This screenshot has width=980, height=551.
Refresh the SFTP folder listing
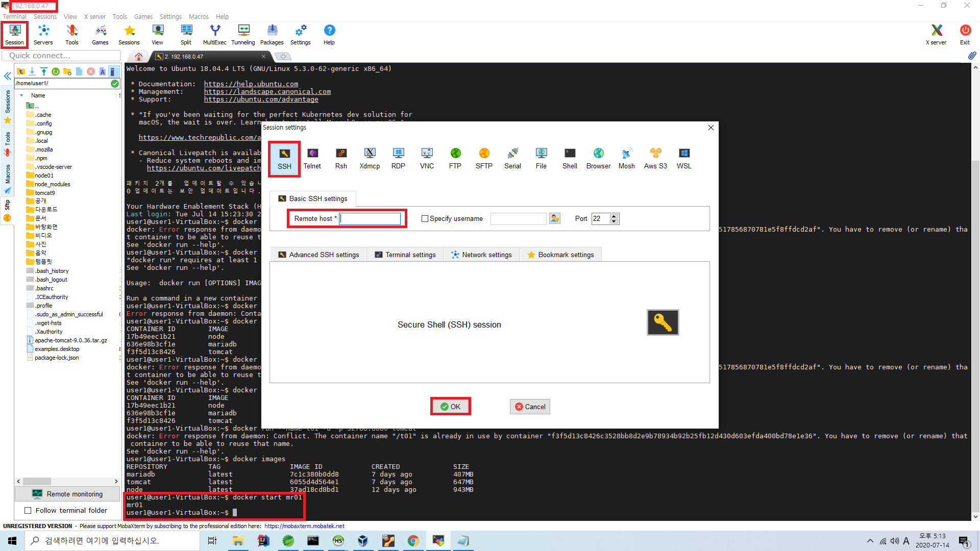click(x=56, y=71)
